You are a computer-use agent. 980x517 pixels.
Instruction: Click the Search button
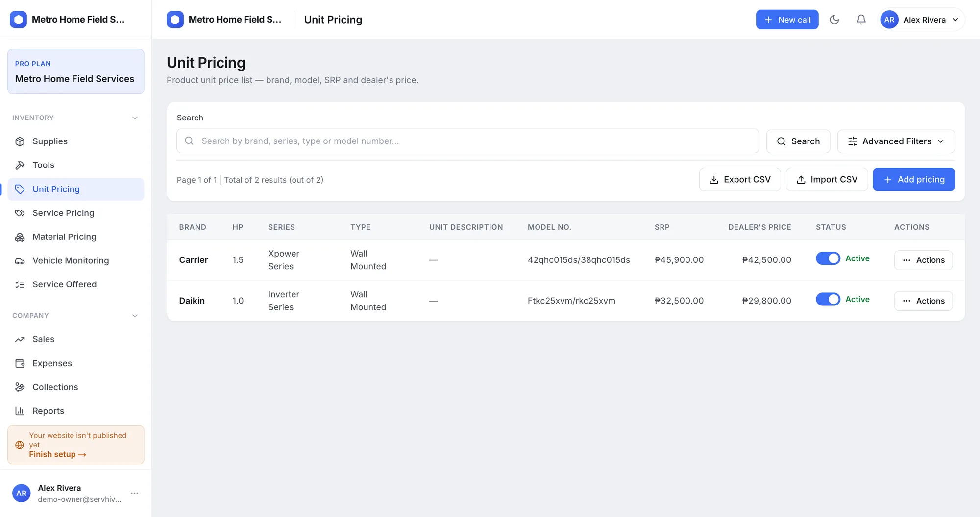coord(798,141)
